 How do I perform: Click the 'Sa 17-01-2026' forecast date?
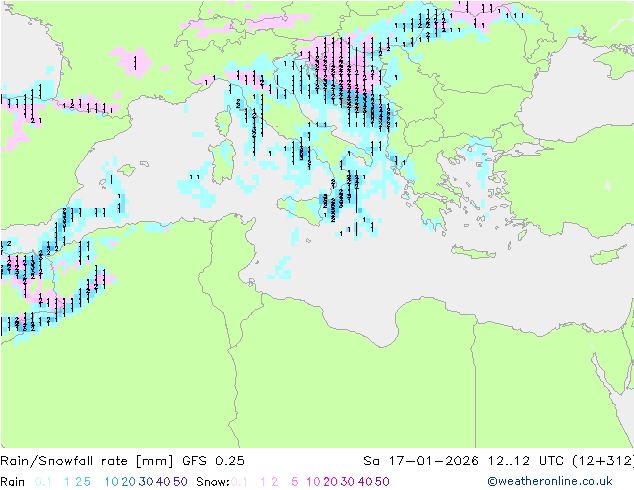point(421,461)
